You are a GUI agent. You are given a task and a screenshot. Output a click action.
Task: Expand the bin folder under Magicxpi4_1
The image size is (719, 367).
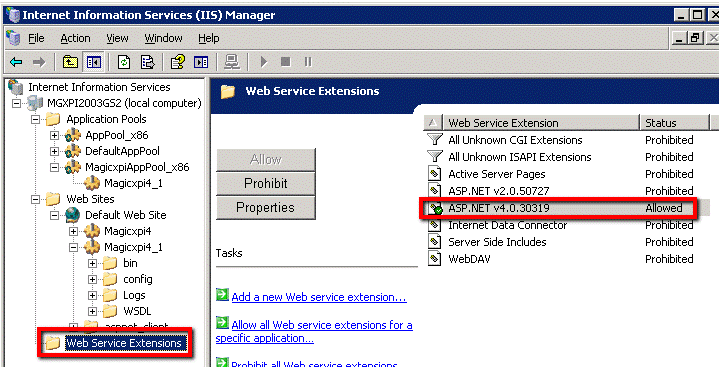(x=92, y=263)
